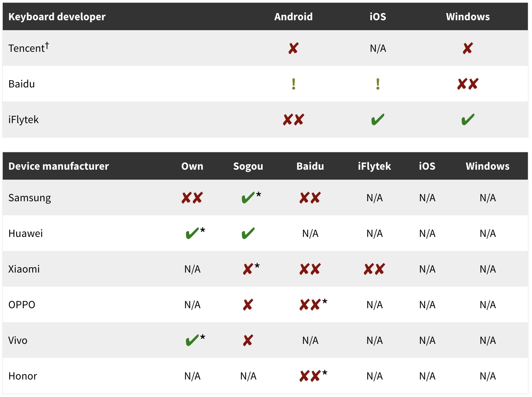Click the green checkmark in Samsung's Sogou cell

point(248,198)
